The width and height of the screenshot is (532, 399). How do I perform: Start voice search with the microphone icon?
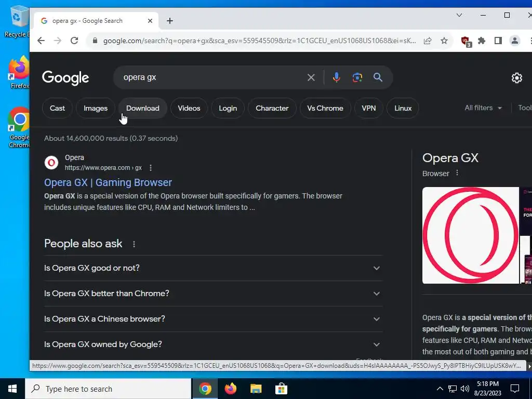point(336,77)
